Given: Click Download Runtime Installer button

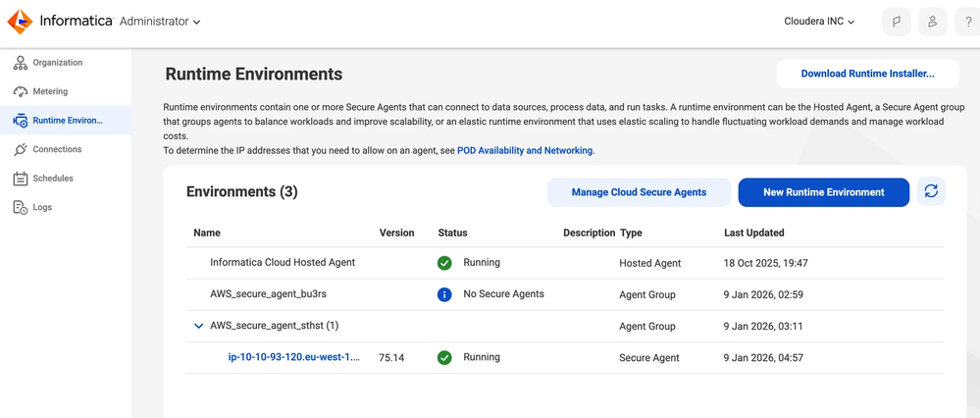Looking at the screenshot, I should [x=867, y=74].
